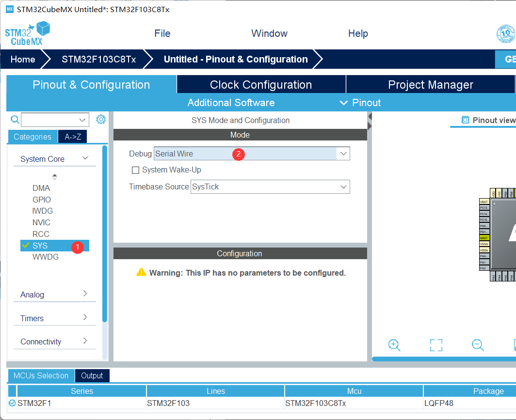Open the Pinout dropdown menu
Viewport: 516px width, 420px height.
point(360,103)
